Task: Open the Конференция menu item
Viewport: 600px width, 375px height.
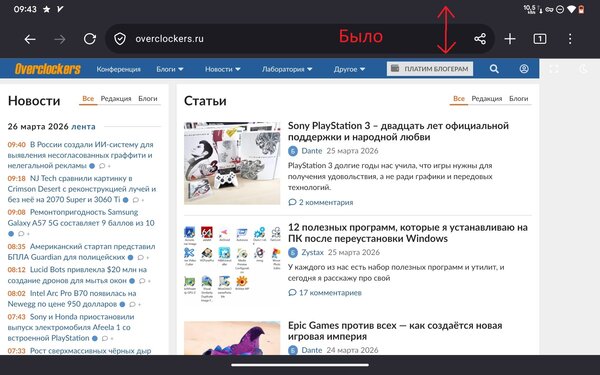Action: coord(119,69)
